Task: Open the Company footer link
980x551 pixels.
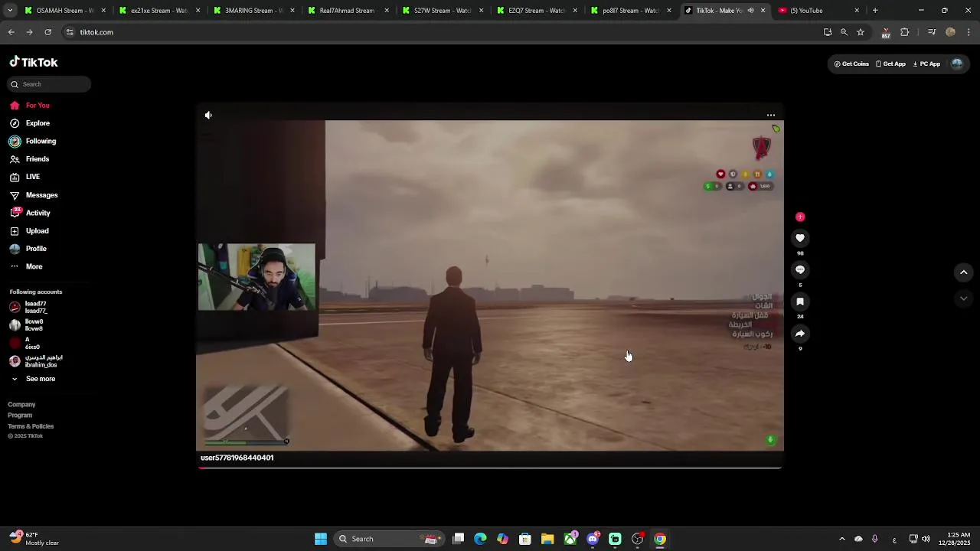Action: tap(21, 404)
